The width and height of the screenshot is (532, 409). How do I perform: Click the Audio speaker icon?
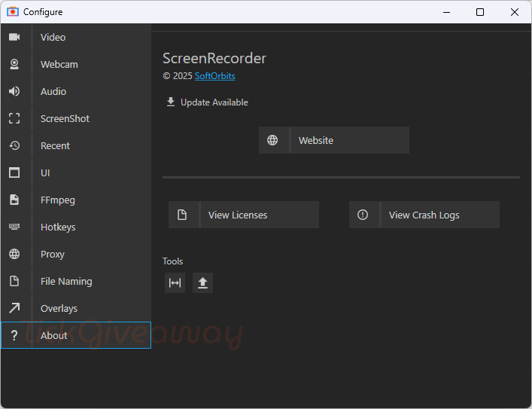click(x=14, y=91)
